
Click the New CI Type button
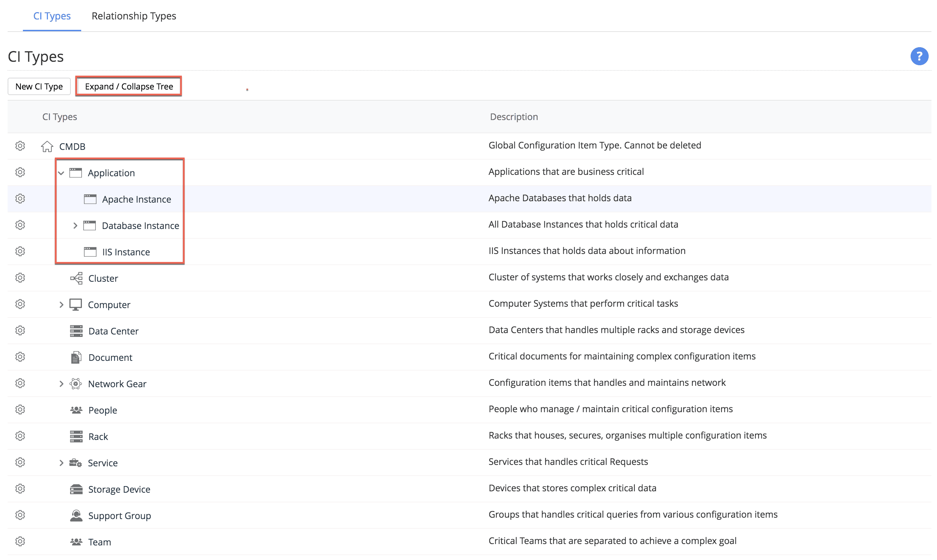click(x=39, y=86)
